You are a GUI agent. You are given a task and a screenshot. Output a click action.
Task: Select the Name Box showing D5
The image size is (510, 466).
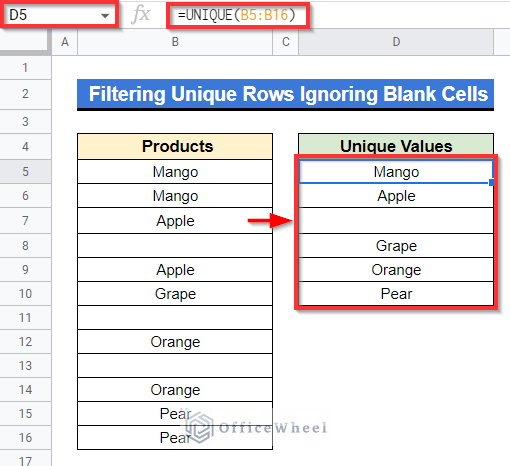click(x=59, y=15)
